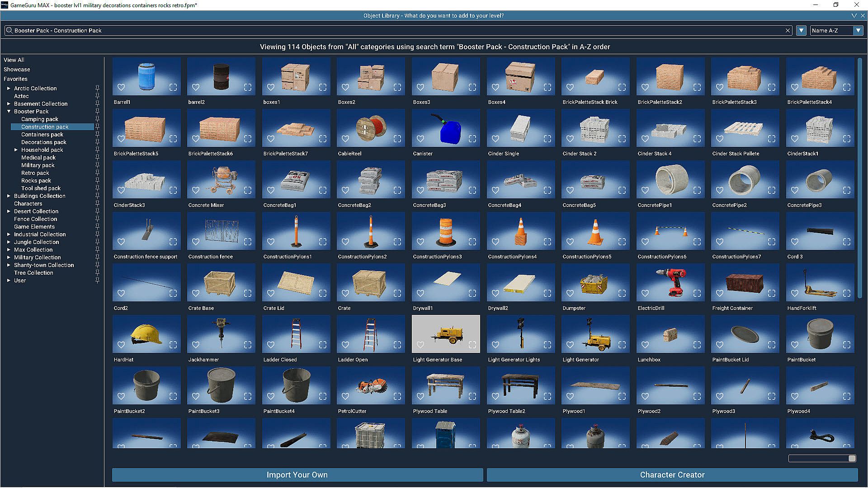This screenshot has height=488, width=868.
Task: Click heart icon on ElectricDrill thumbnail
Action: [645, 293]
